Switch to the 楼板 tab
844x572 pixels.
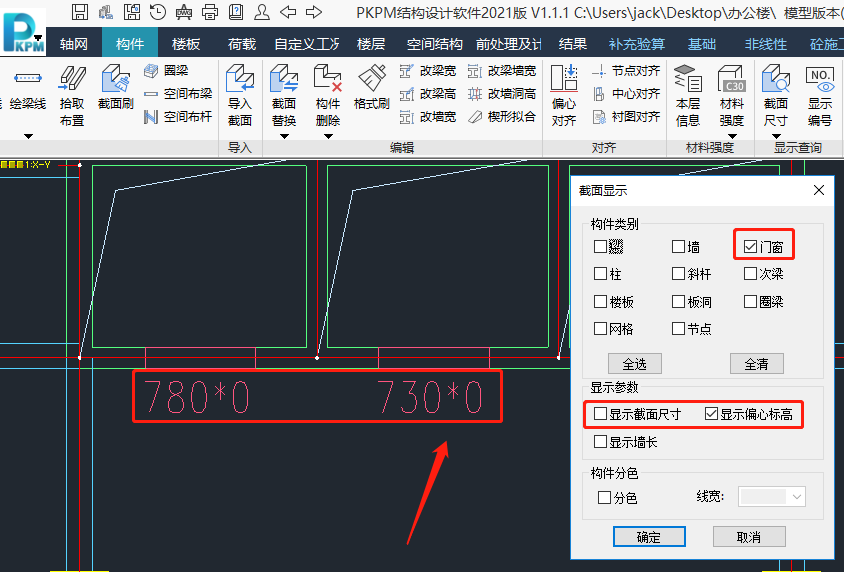click(x=186, y=44)
